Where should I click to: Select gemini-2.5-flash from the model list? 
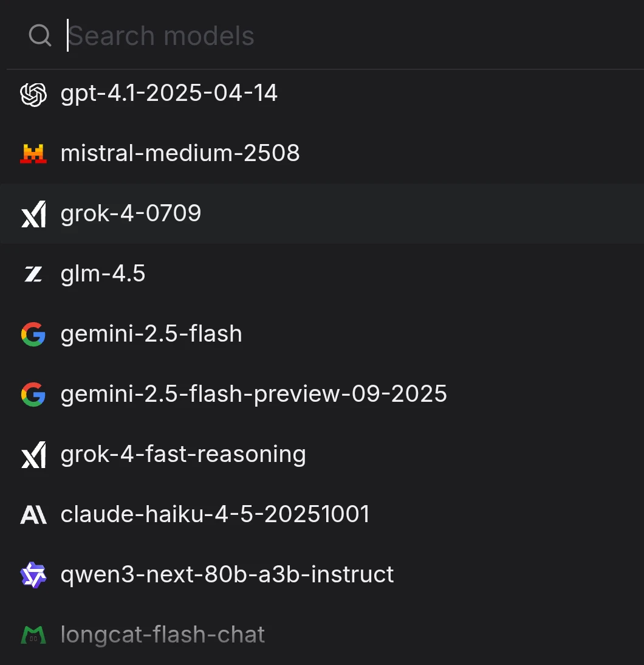click(x=151, y=334)
